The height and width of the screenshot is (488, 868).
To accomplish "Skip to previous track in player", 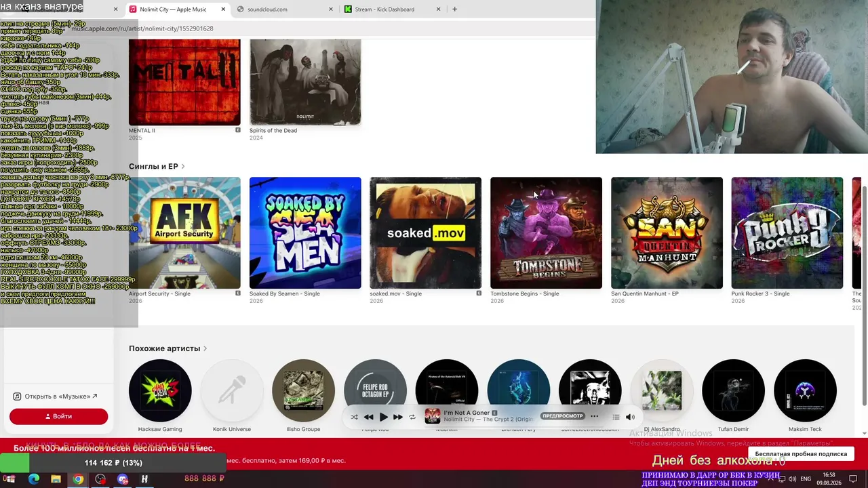I will 368,417.
